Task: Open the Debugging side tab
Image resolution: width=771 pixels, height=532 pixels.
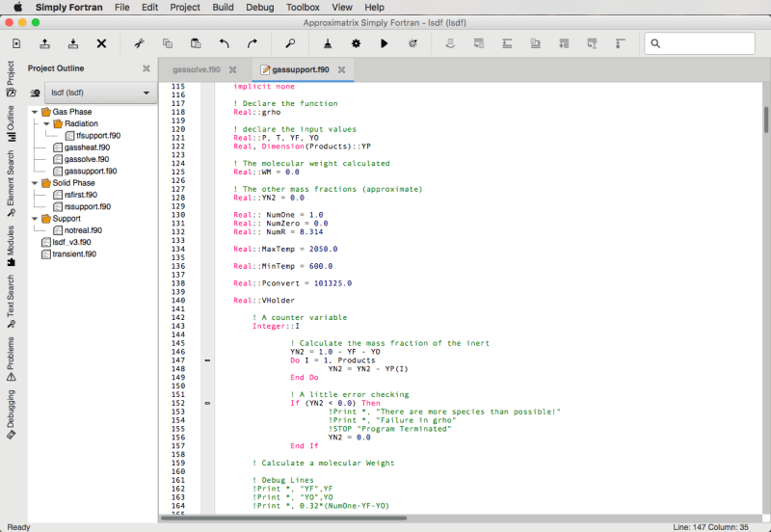Action: 11,414
